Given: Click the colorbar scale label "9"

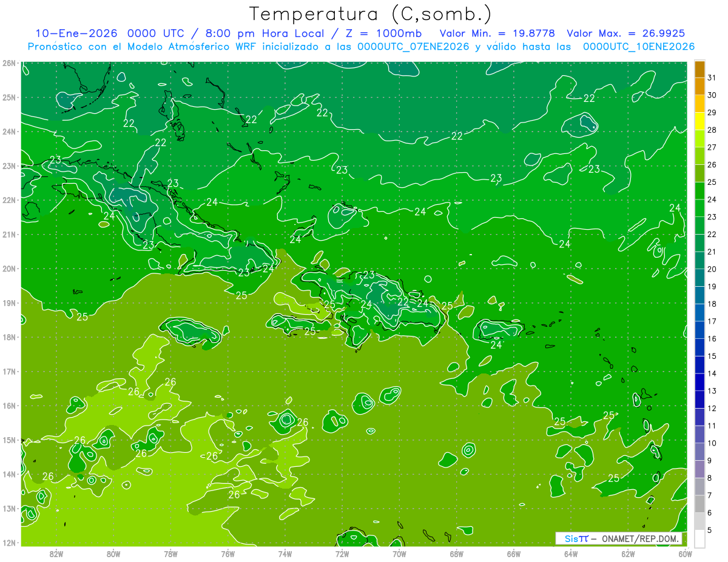Looking at the screenshot, I should 710,461.
